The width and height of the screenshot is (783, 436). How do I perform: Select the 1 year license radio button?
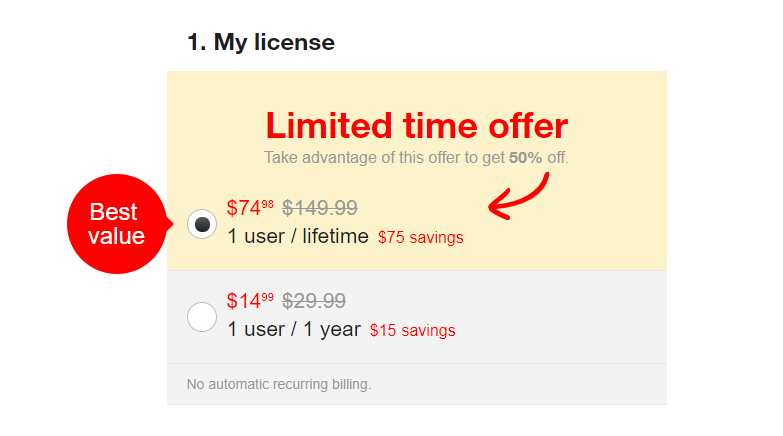tap(202, 317)
